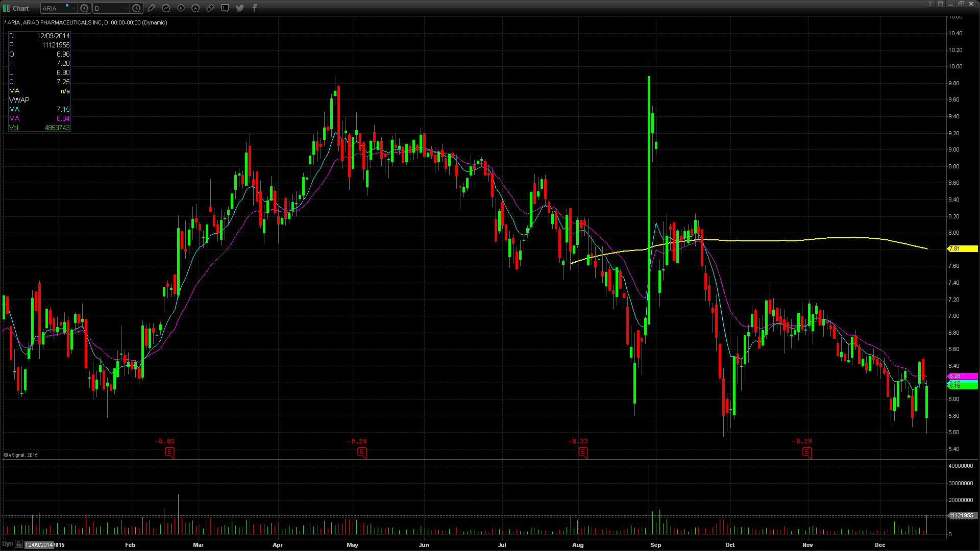Open earnings marker showing -0.28
Viewport: 980px width, 551px height.
362,452
